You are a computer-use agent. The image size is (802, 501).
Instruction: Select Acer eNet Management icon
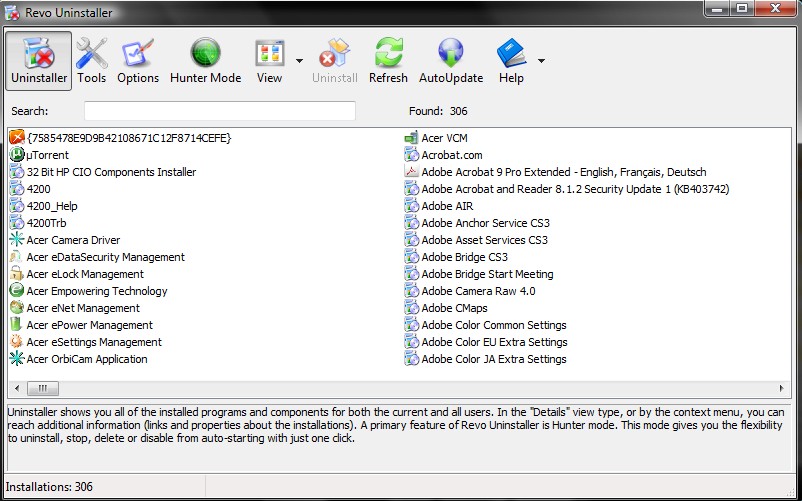17,307
